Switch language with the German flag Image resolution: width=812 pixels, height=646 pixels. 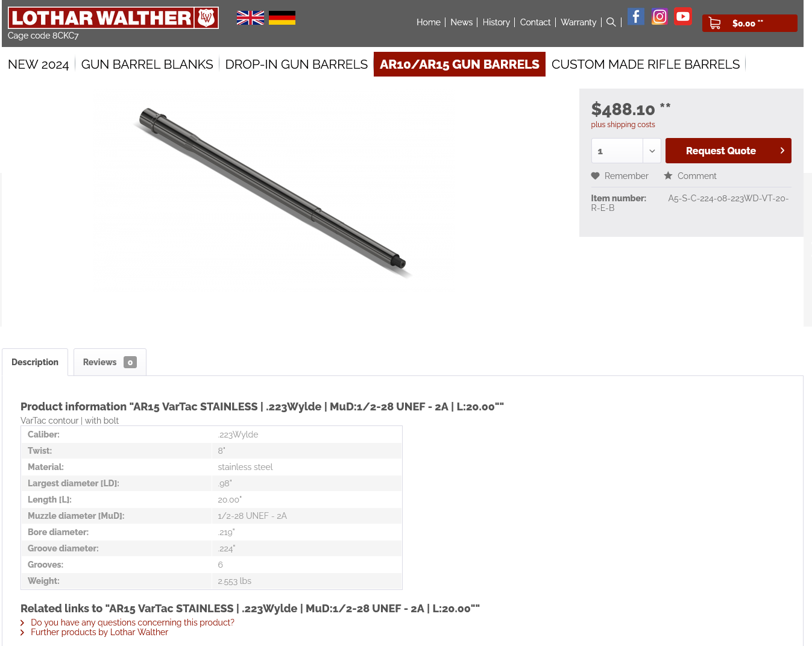(282, 18)
